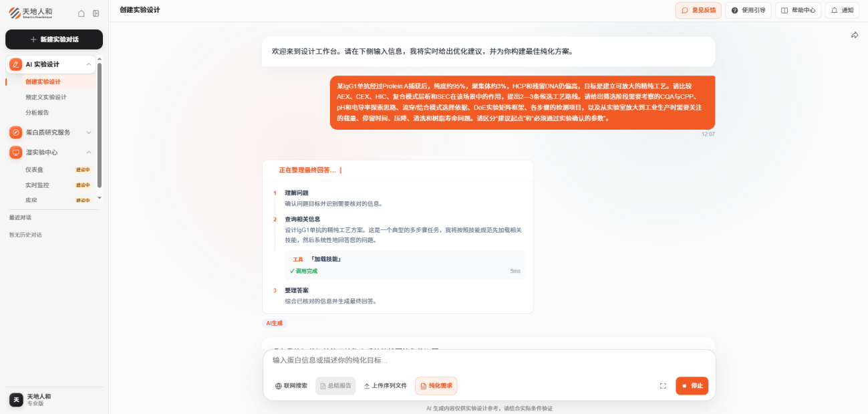Toggle the 纯化需求 option

click(x=436, y=386)
